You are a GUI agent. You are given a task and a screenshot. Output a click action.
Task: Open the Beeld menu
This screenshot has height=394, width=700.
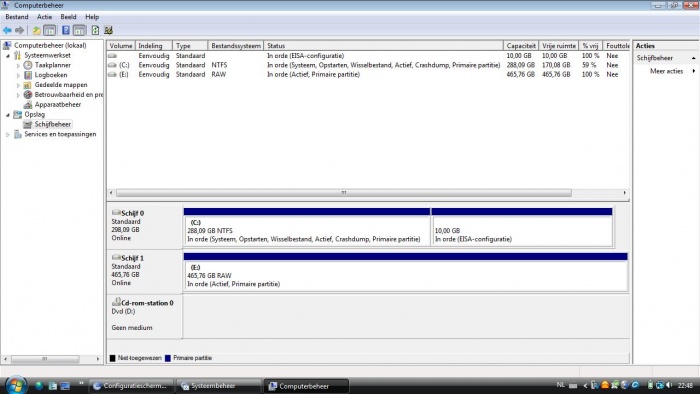pyautogui.click(x=68, y=17)
